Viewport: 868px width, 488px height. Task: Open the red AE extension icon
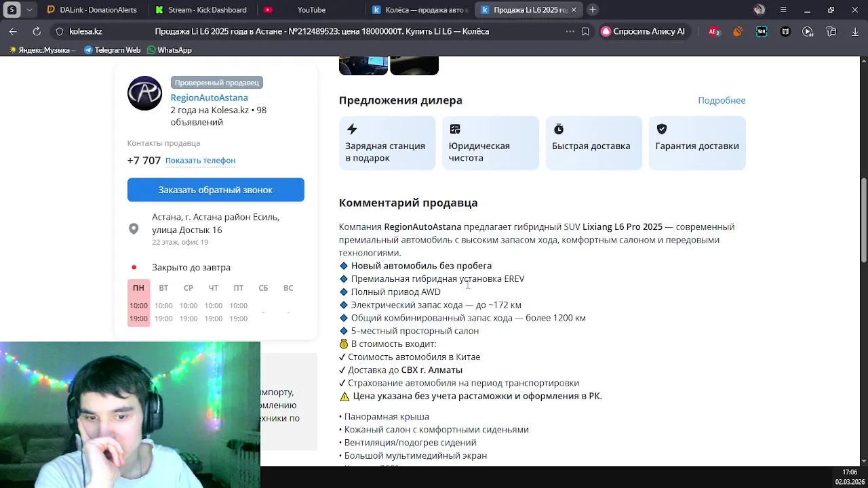(x=714, y=31)
